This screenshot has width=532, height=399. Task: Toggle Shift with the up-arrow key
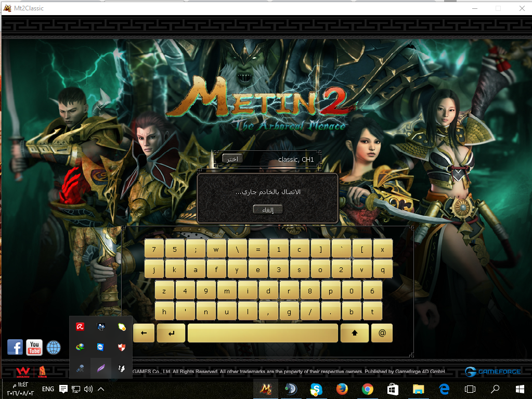coord(355,333)
